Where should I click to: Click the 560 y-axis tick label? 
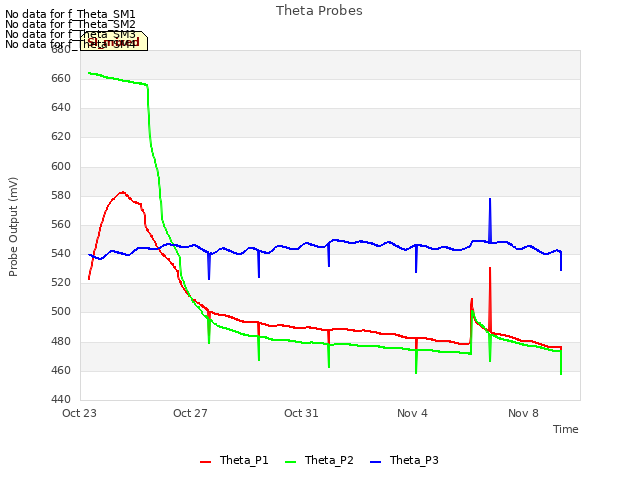point(61,224)
